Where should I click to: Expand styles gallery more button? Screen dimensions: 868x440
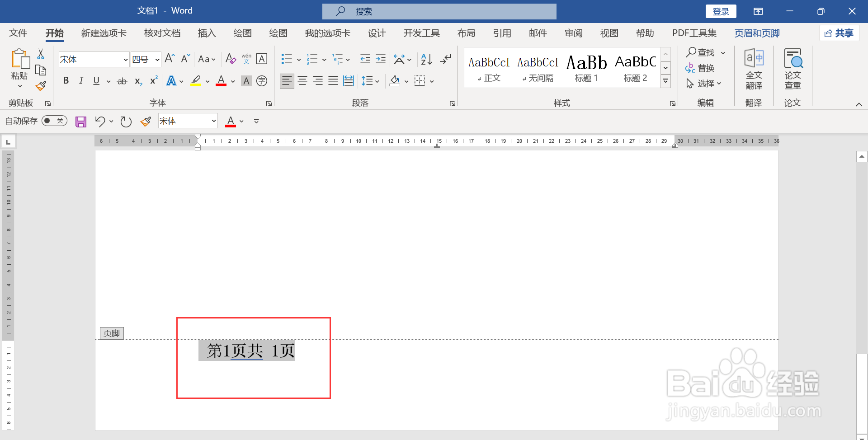(666, 81)
